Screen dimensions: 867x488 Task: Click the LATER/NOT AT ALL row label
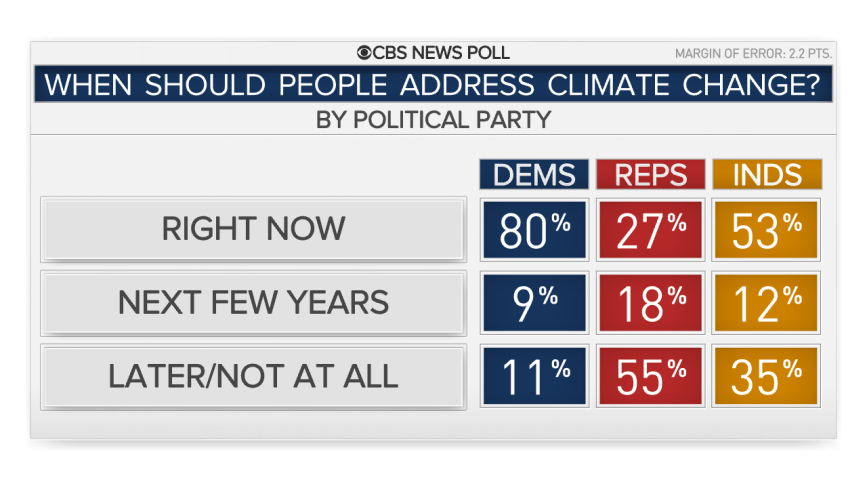[x=253, y=376]
